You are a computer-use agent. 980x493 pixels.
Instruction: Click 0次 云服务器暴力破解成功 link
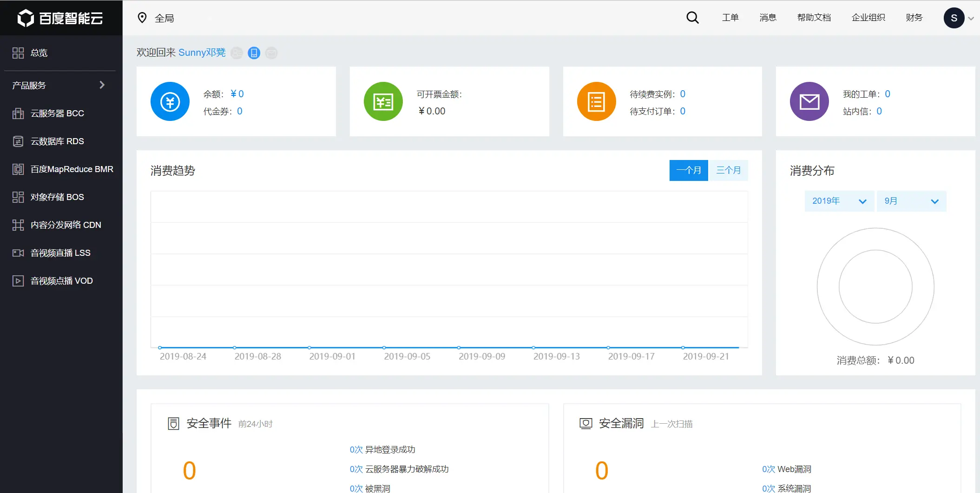coord(399,469)
